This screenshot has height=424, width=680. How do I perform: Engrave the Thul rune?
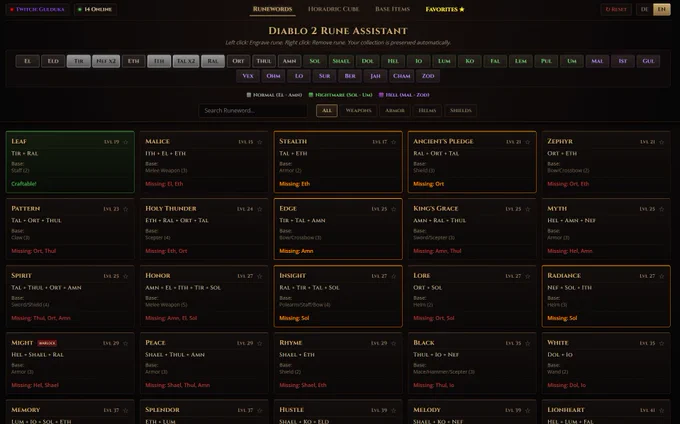(x=264, y=61)
